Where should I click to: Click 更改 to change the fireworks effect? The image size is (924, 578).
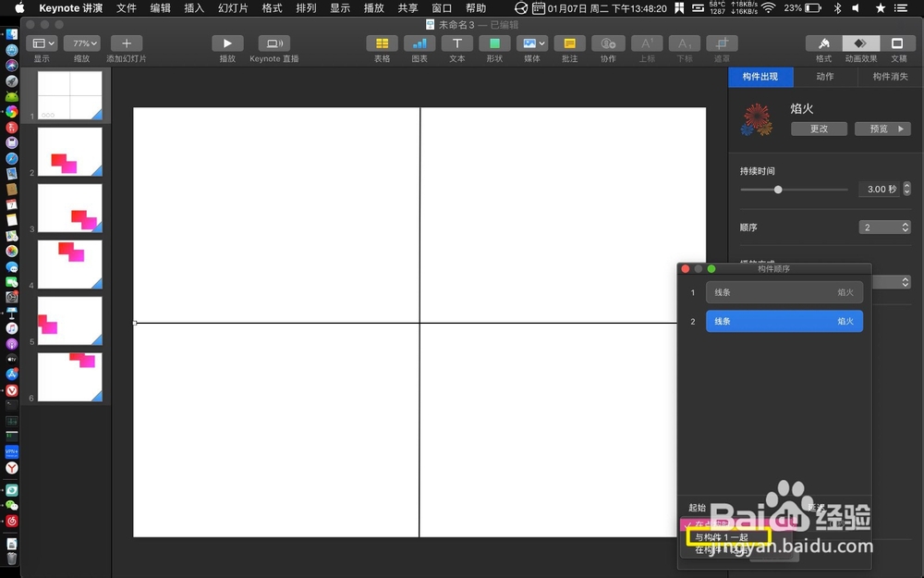pyautogui.click(x=818, y=129)
